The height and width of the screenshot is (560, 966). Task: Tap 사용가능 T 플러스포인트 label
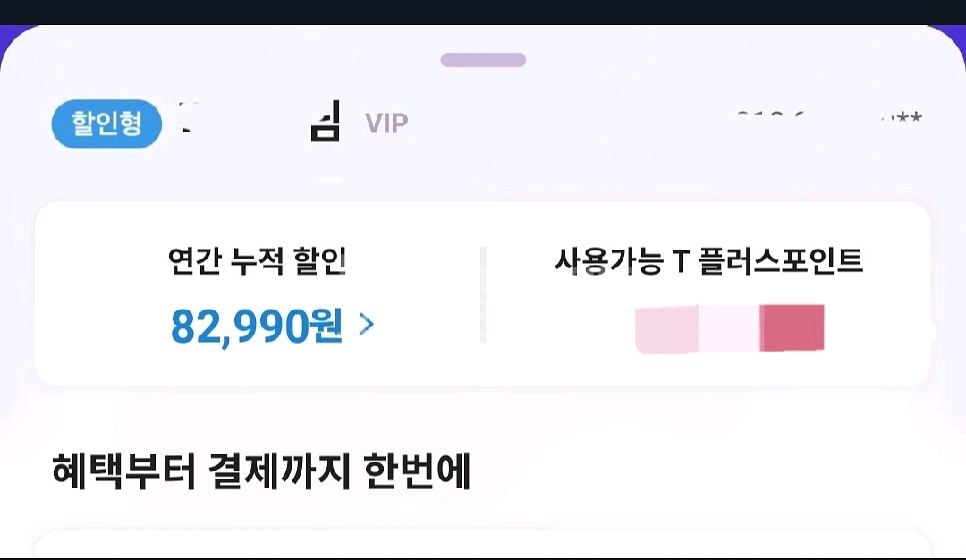[x=708, y=261]
